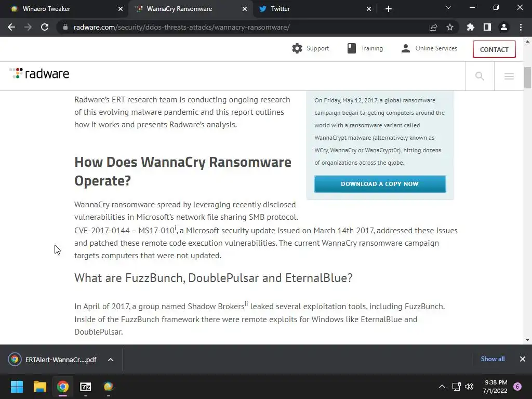Screen dimensions: 532x399
Task: Bookmark this page with the star icon
Action: point(449,27)
